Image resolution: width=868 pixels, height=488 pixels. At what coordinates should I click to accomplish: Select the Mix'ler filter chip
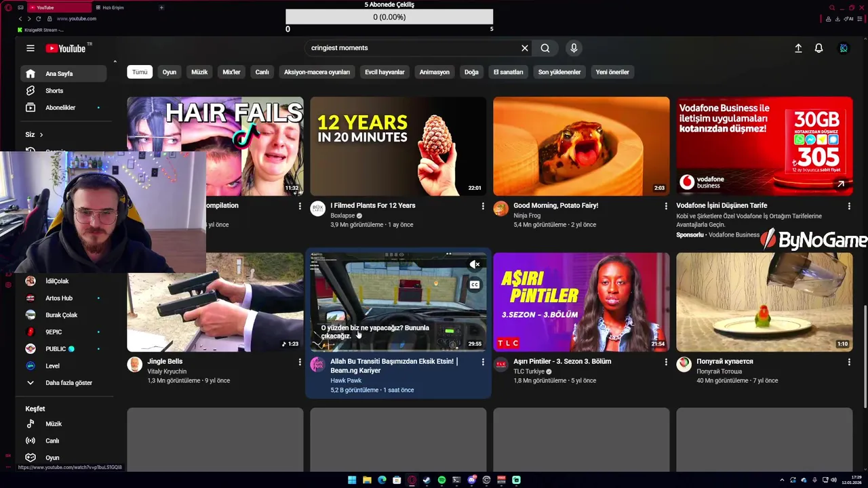click(x=232, y=72)
